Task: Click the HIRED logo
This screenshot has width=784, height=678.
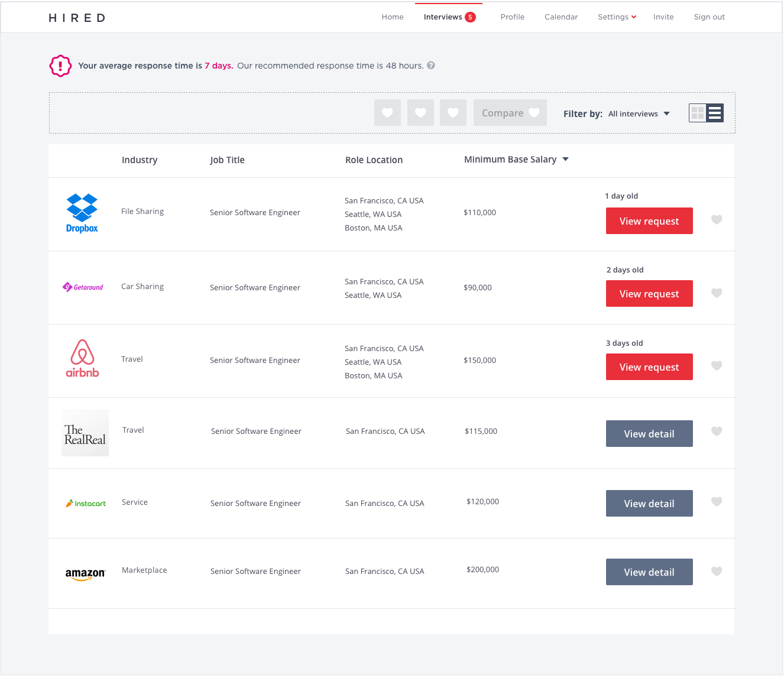Action: pyautogui.click(x=77, y=18)
